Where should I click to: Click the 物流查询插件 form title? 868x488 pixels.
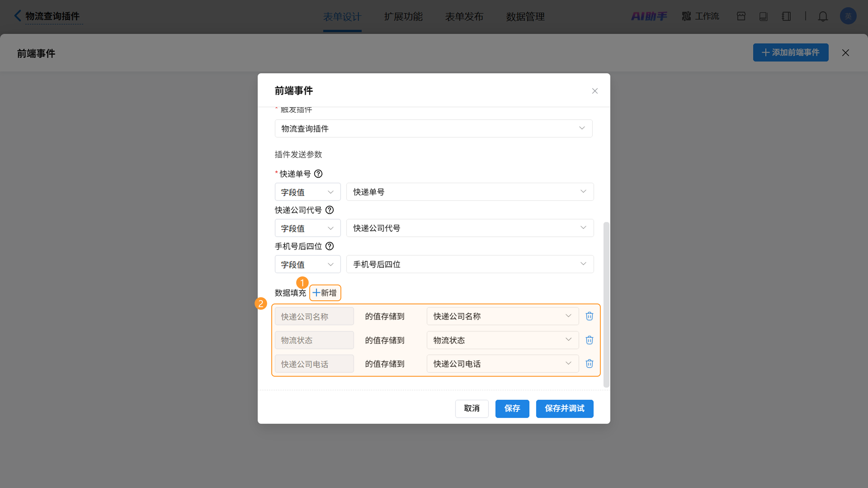[x=52, y=16]
